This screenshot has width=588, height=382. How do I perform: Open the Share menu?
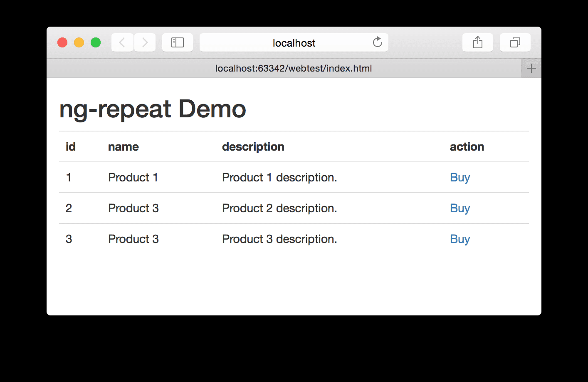click(478, 42)
